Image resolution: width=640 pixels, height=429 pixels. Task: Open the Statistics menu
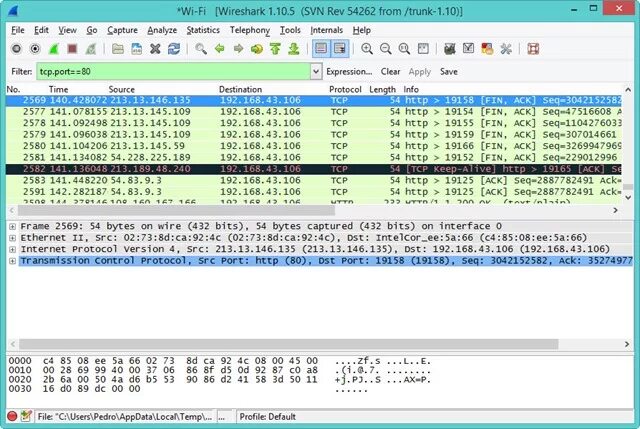click(x=203, y=30)
